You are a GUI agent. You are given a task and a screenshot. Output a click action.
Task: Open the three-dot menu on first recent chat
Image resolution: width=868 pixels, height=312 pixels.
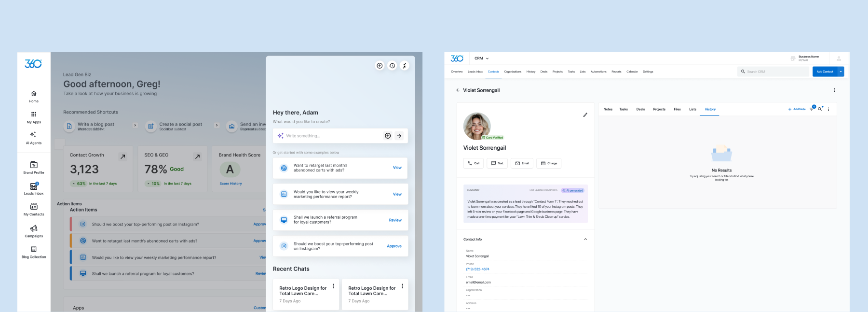[333, 286]
